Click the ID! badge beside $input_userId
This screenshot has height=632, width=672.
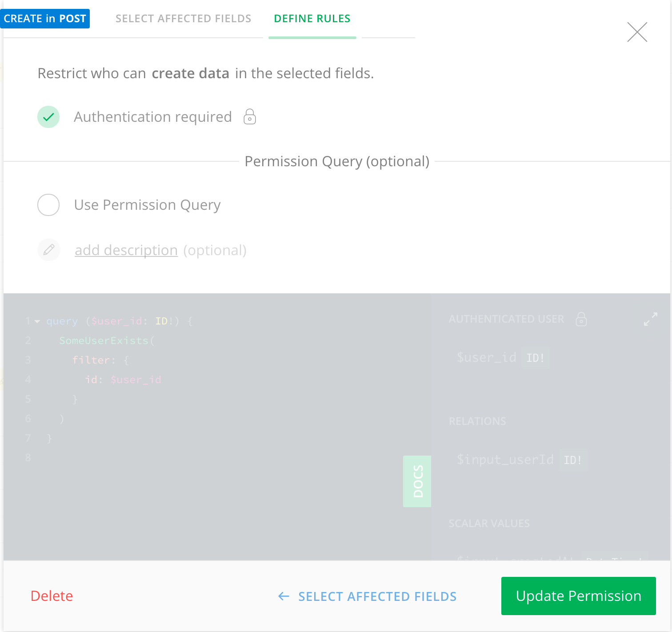[572, 460]
